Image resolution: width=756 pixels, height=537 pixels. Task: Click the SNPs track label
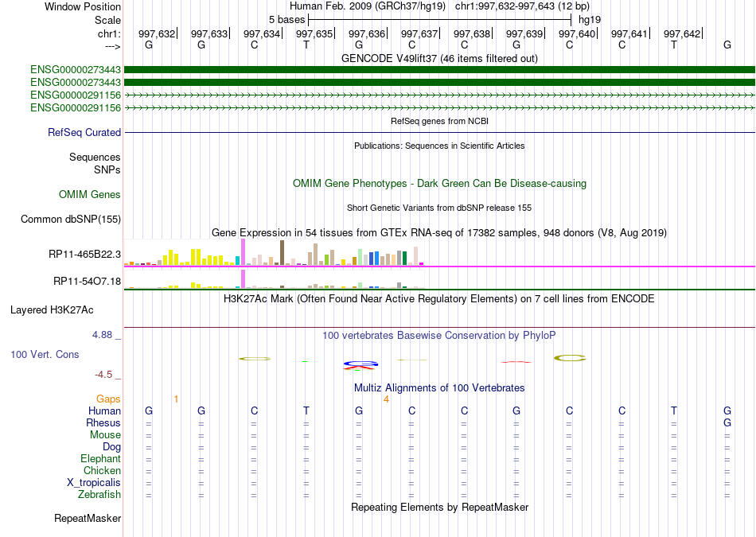[107, 169]
